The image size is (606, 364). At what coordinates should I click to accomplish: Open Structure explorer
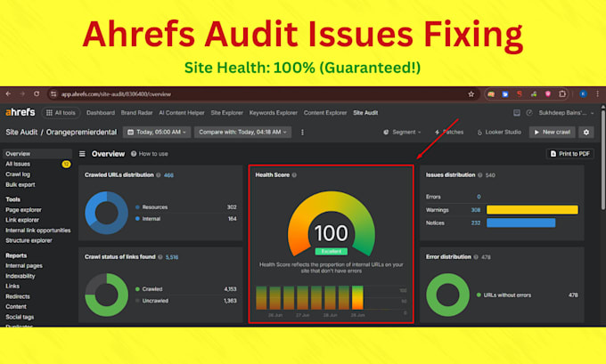(29, 240)
